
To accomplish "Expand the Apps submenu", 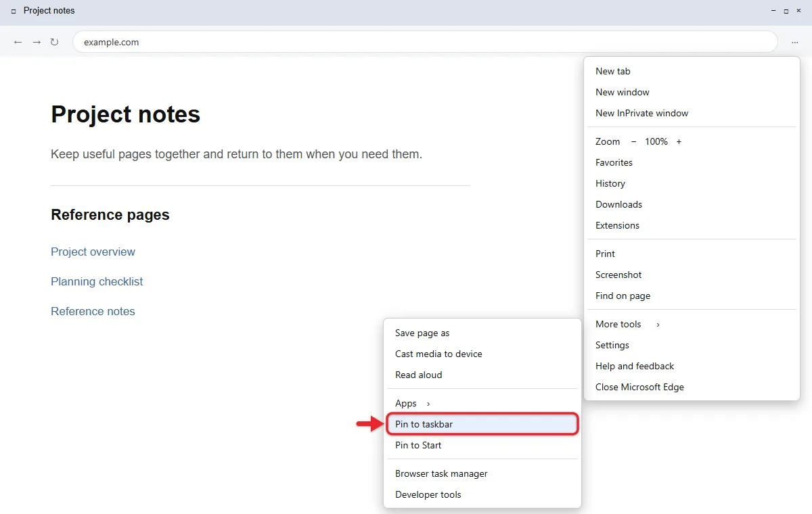I will tap(482, 403).
